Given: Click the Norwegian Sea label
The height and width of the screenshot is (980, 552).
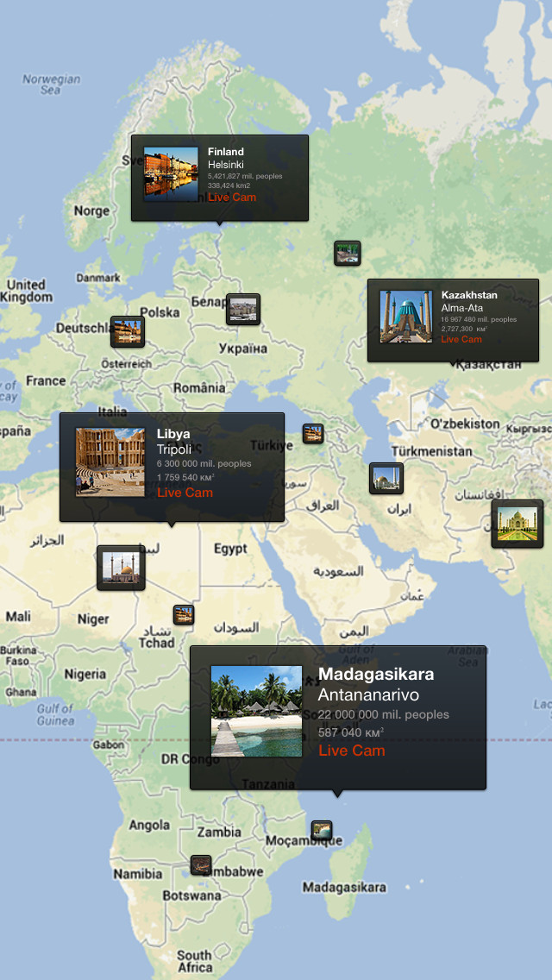Looking at the screenshot, I should 51,85.
